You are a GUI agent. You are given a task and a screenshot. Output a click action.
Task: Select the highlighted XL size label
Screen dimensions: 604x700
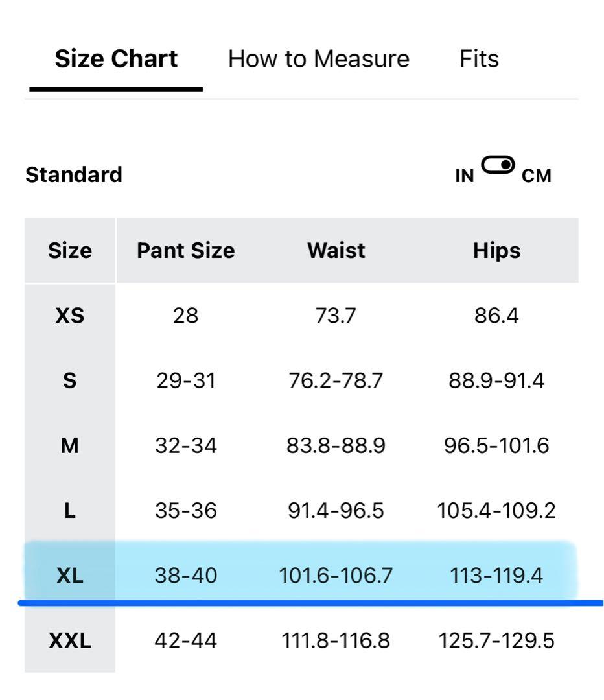pos(70,576)
